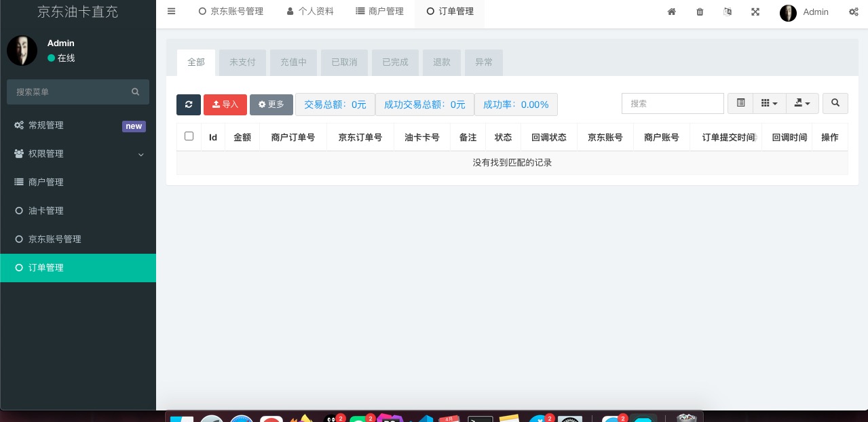The height and width of the screenshot is (422, 868).
Task: Open Terminal from the macOS dock
Action: [480, 419]
